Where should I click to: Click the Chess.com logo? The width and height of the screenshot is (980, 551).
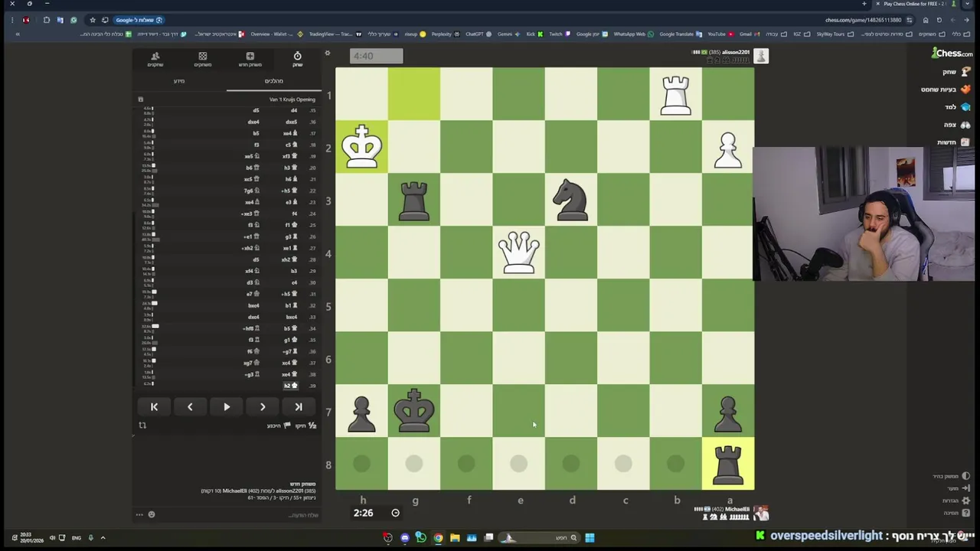[x=952, y=53]
